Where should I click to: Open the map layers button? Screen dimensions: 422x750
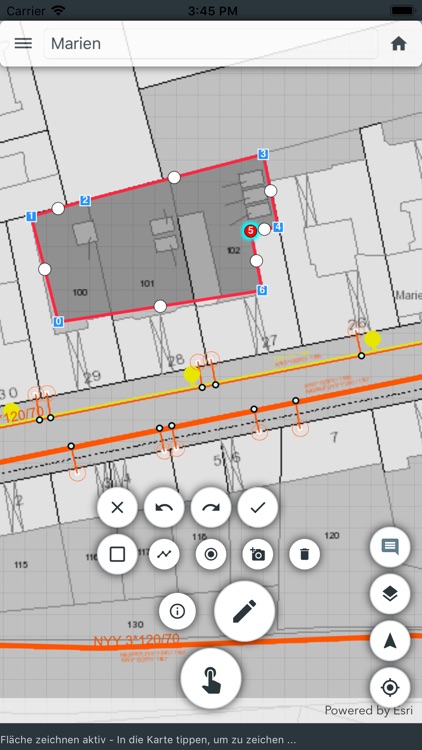coord(390,594)
